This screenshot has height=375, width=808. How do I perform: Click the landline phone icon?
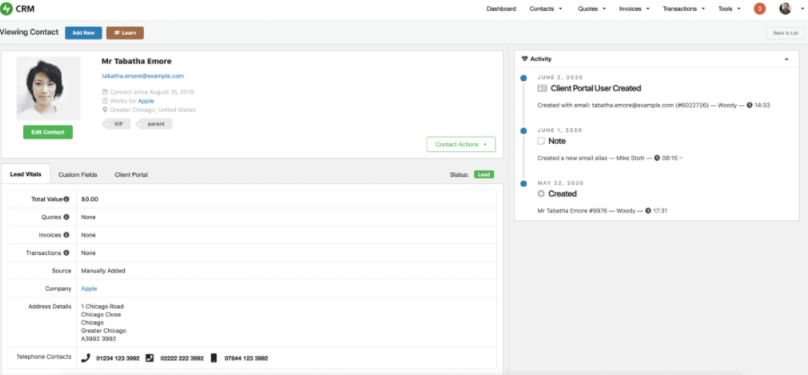[86, 358]
